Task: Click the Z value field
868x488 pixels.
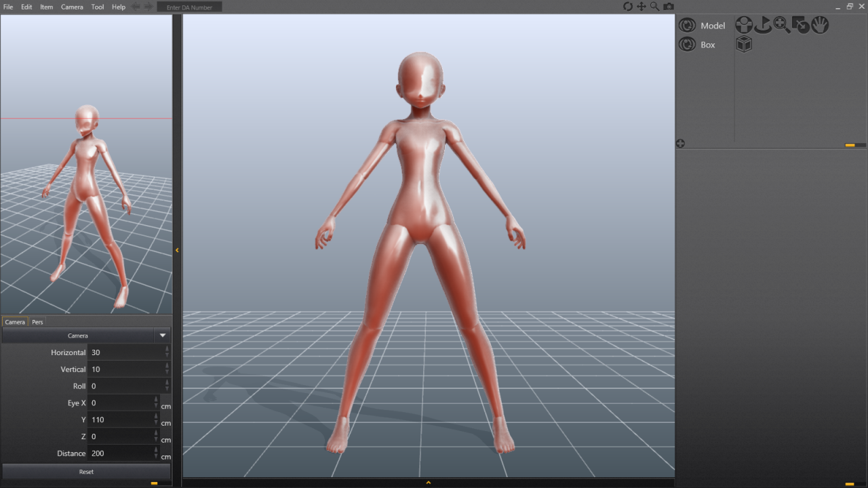Action: pos(120,436)
